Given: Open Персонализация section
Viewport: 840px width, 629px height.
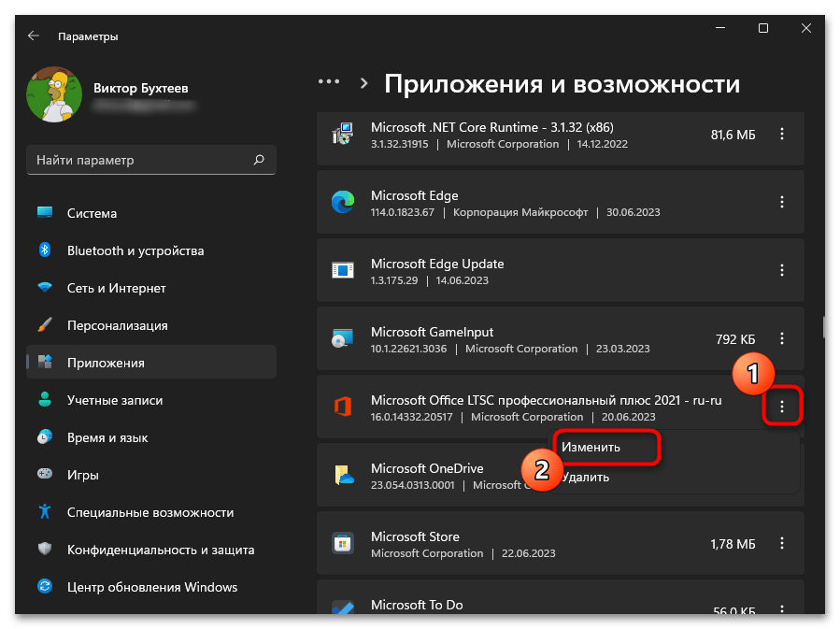Looking at the screenshot, I should [151, 325].
